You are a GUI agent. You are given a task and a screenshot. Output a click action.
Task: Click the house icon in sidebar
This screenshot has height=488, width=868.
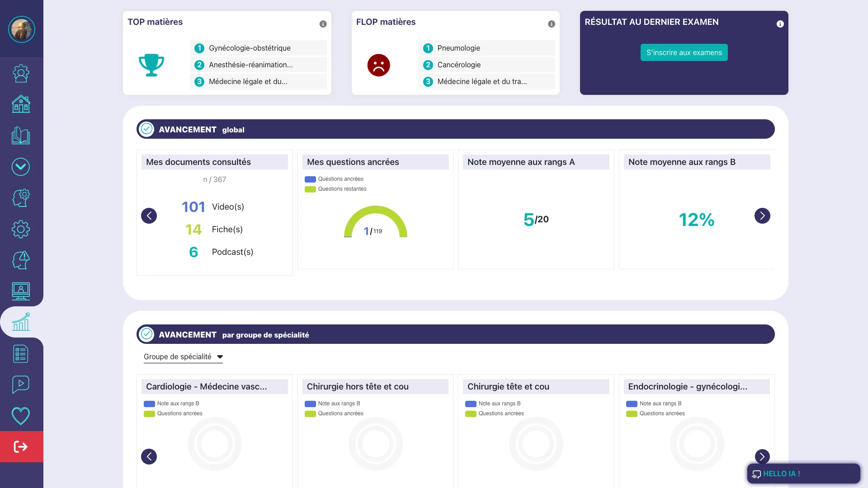pos(21,104)
